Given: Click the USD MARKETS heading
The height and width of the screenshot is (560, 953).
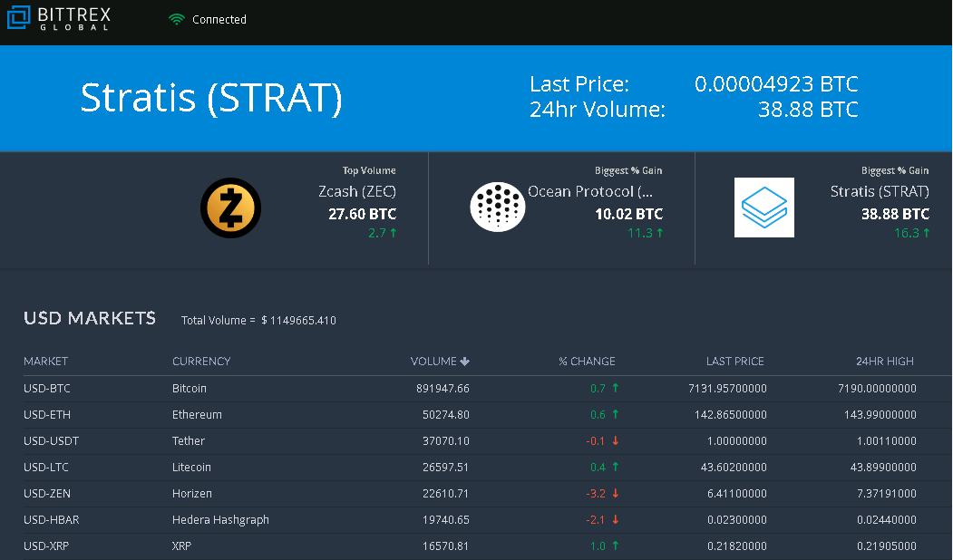Looking at the screenshot, I should coord(90,318).
